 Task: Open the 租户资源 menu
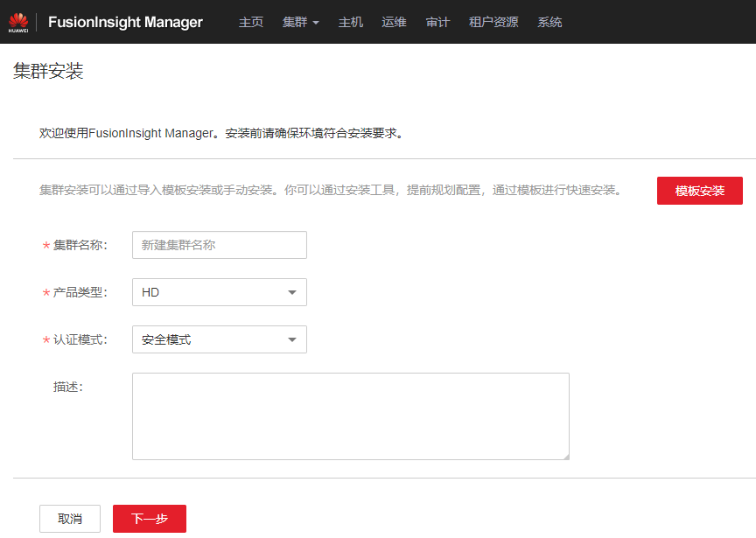pyautogui.click(x=493, y=22)
